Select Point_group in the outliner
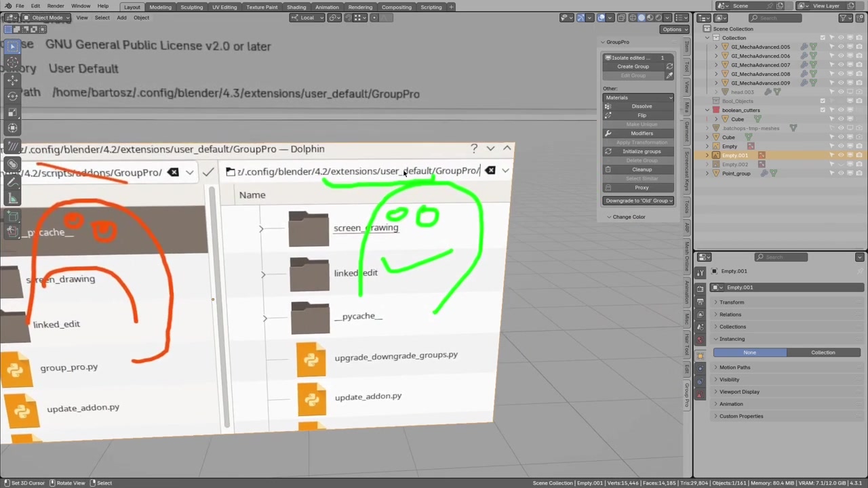 pyautogui.click(x=736, y=174)
